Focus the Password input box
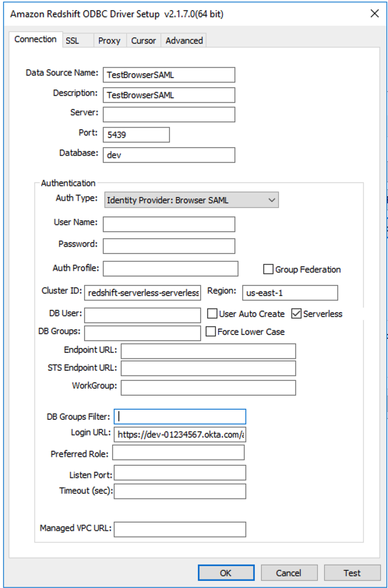 pos(169,246)
